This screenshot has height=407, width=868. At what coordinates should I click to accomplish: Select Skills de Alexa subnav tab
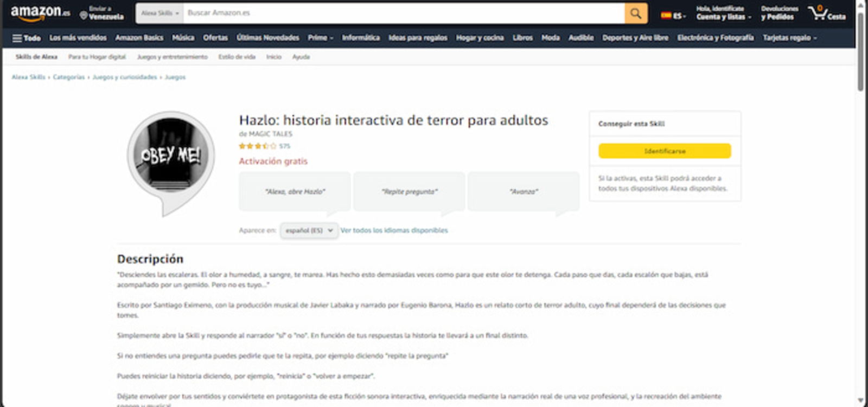click(36, 57)
